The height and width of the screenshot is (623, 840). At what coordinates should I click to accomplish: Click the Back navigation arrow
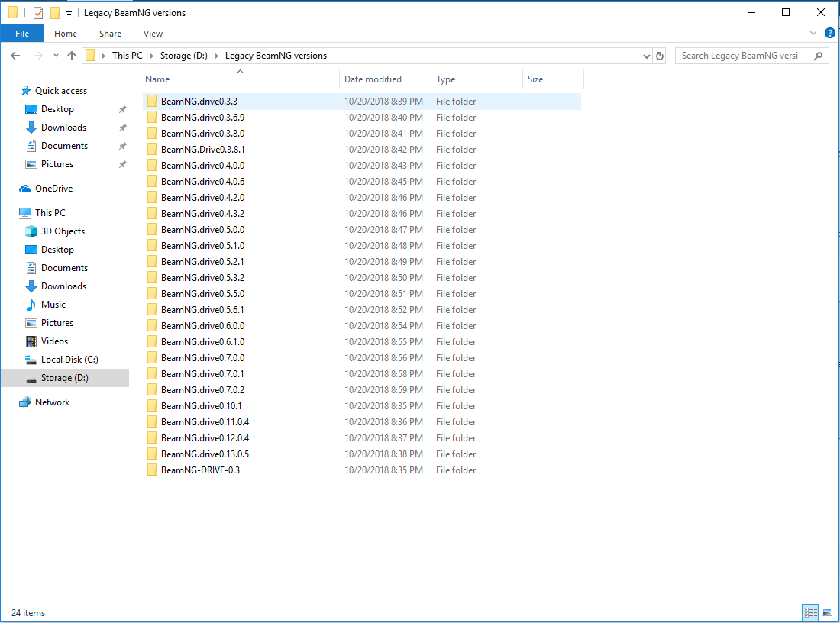pos(15,56)
